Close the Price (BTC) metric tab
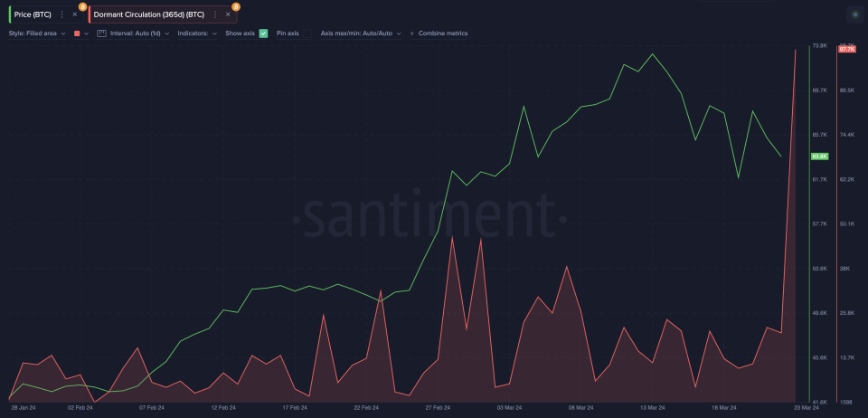 coord(74,14)
